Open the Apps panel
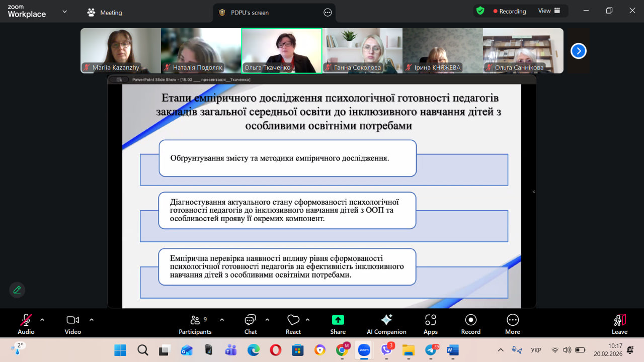Image resolution: width=644 pixels, height=362 pixels. [431, 324]
